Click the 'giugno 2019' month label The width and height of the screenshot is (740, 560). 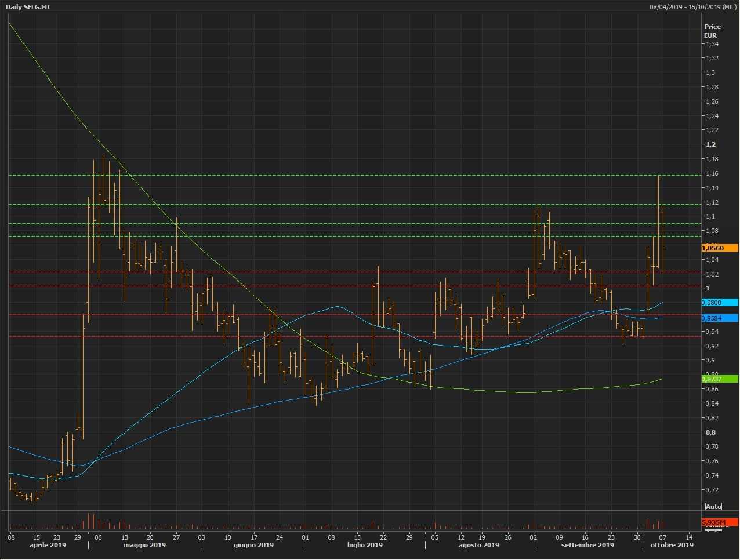(253, 545)
